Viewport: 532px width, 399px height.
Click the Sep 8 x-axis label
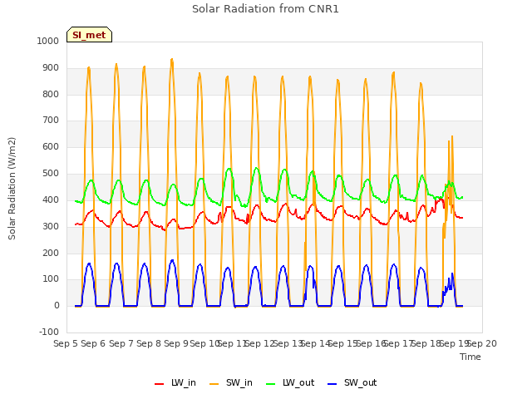coord(149,343)
